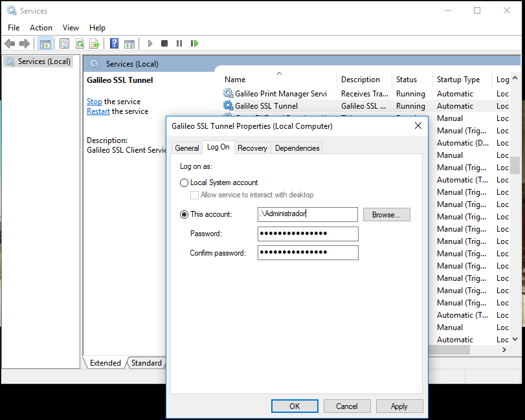525x420 pixels.
Task: Restart the service using the toolbar restart icon
Action: point(195,43)
